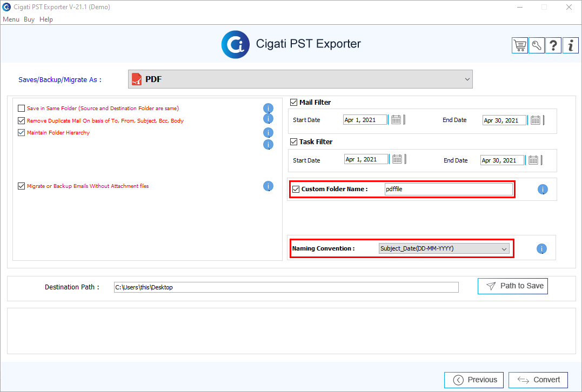Click the Destination Path field
The image size is (582, 392).
click(286, 287)
